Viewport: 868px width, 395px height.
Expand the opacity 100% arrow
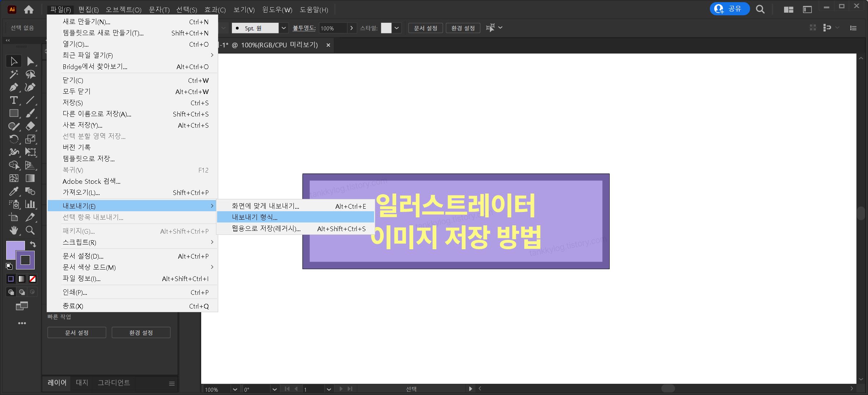352,28
